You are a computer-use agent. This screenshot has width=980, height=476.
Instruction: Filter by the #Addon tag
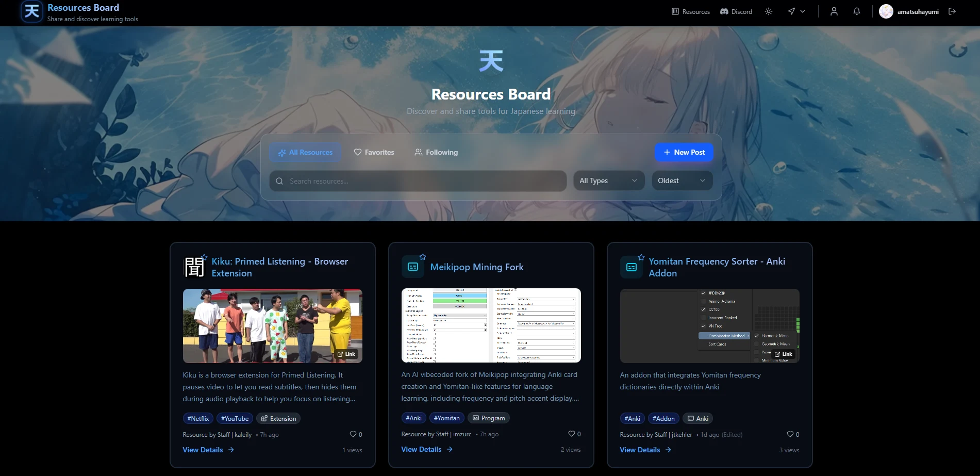663,419
